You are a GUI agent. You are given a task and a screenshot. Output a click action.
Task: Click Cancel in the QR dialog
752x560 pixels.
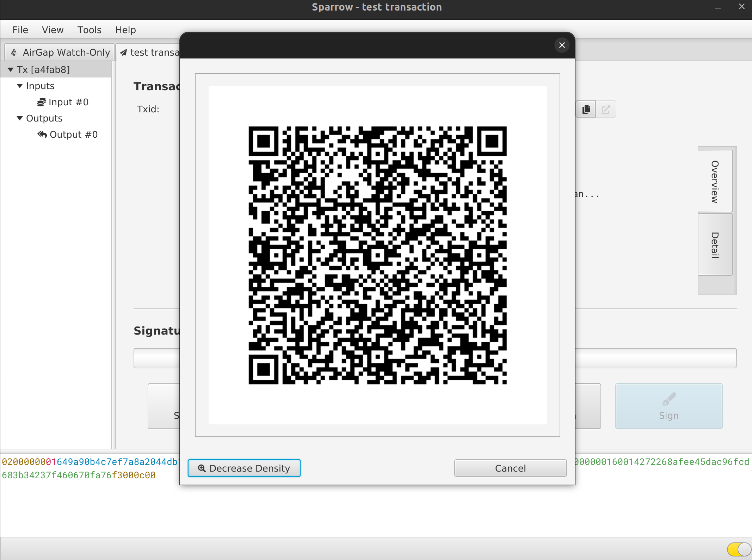point(510,468)
